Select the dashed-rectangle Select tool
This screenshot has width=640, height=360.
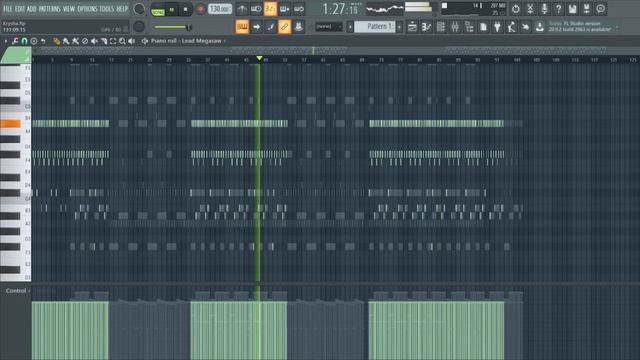[113, 41]
